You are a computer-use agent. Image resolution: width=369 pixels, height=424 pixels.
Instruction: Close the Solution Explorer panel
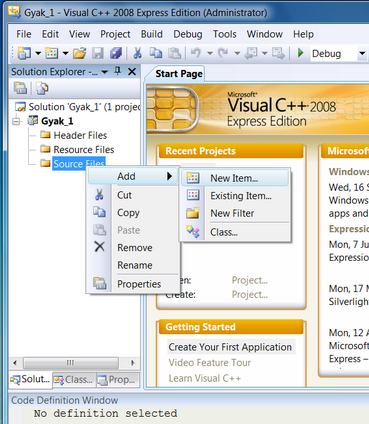132,71
